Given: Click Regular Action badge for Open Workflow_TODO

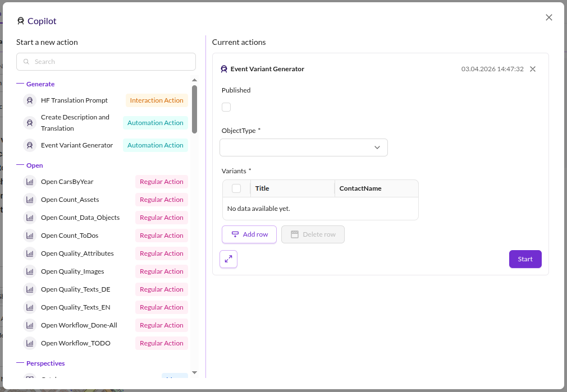Looking at the screenshot, I should 162,343.
